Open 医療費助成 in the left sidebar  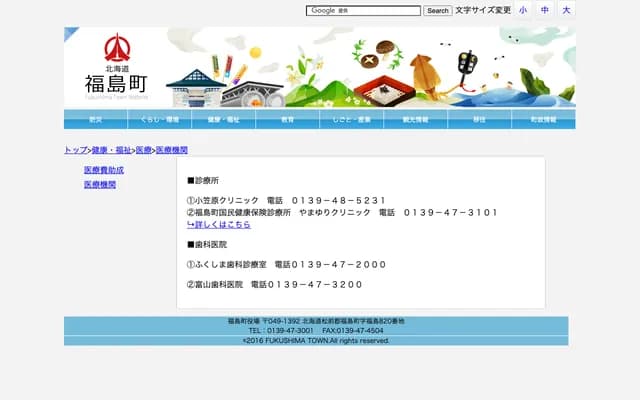click(x=104, y=171)
